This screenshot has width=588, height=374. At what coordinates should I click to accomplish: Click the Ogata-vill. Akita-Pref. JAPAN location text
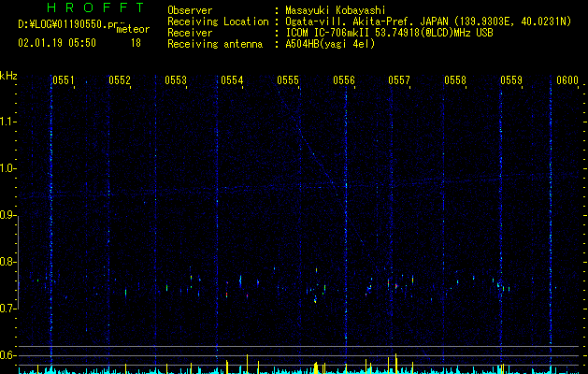tap(428, 22)
